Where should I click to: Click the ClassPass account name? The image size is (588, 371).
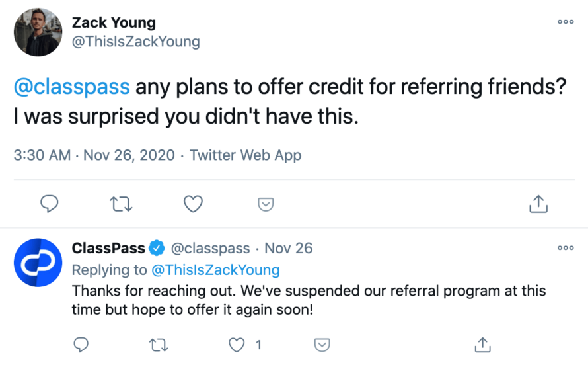coord(108,249)
